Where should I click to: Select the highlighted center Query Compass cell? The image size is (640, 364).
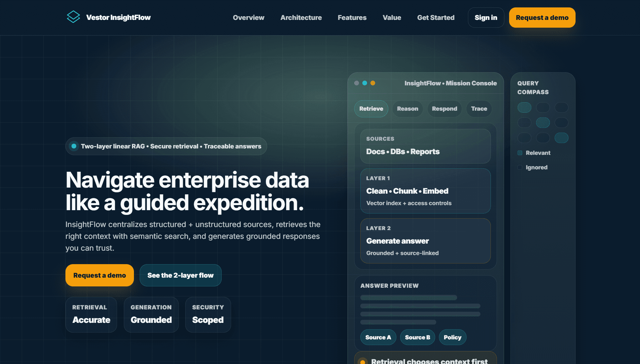tap(543, 122)
